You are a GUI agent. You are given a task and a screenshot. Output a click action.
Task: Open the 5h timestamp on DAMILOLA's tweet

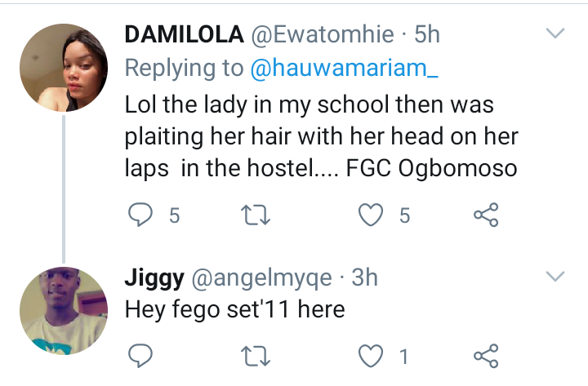coord(428,34)
